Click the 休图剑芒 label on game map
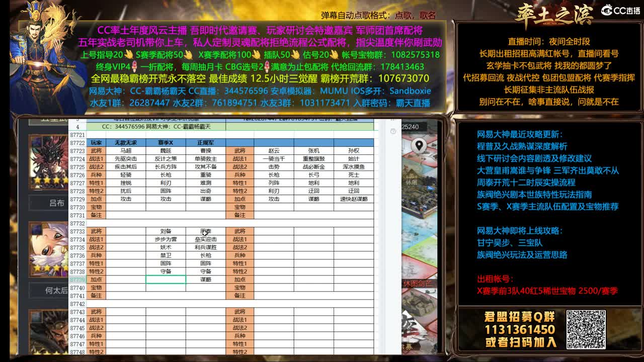The width and height of the screenshot is (644, 362). [417, 284]
